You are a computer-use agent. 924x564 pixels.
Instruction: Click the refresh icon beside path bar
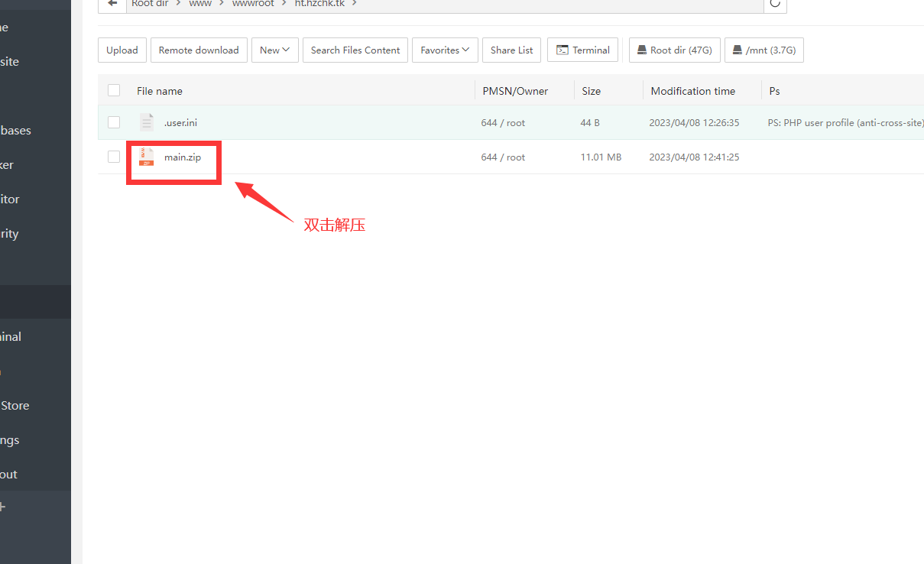775,4
